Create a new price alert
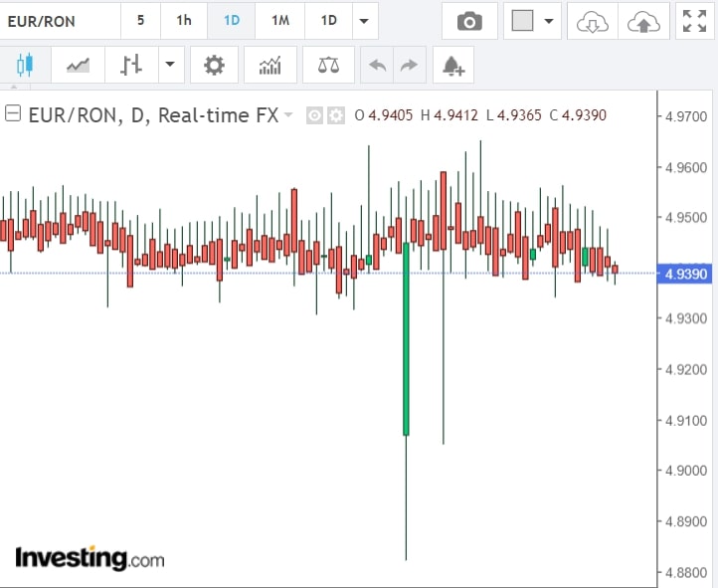The height and width of the screenshot is (588, 718). coord(453,66)
